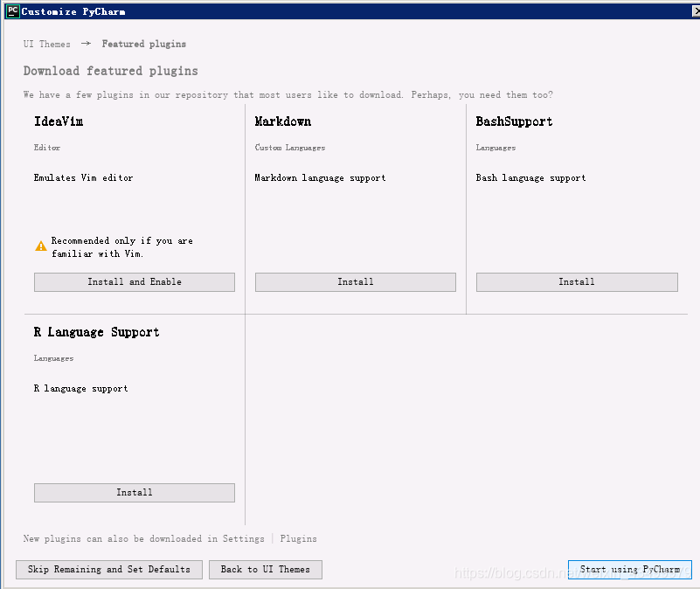Click the 'Recommended only if you are' warning text
The width and height of the screenshot is (700, 589).
click(x=121, y=240)
